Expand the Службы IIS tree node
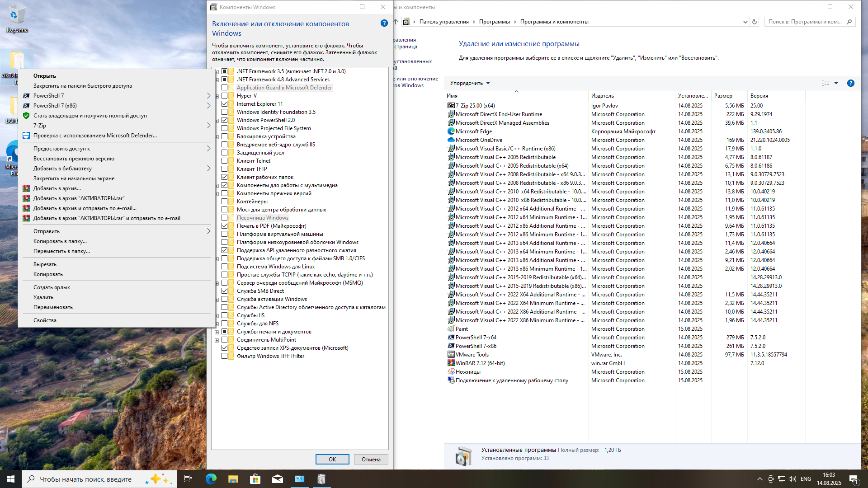Viewport: 868px width, 488px height. (x=217, y=316)
